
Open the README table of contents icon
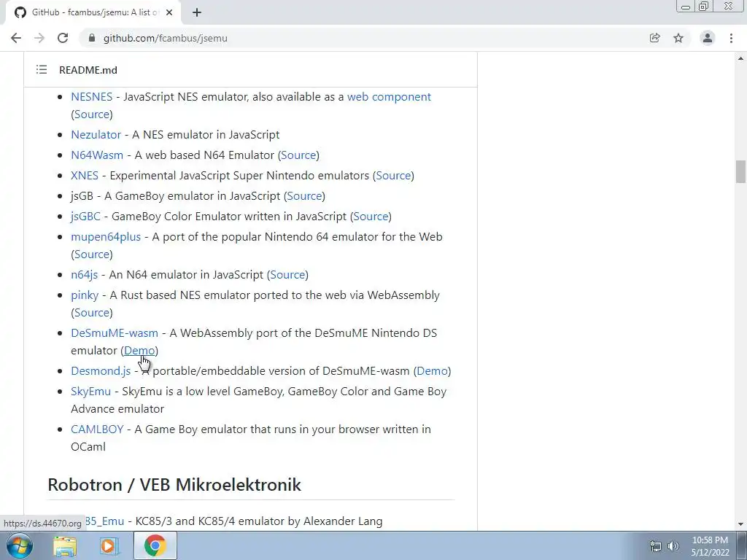pyautogui.click(x=42, y=70)
